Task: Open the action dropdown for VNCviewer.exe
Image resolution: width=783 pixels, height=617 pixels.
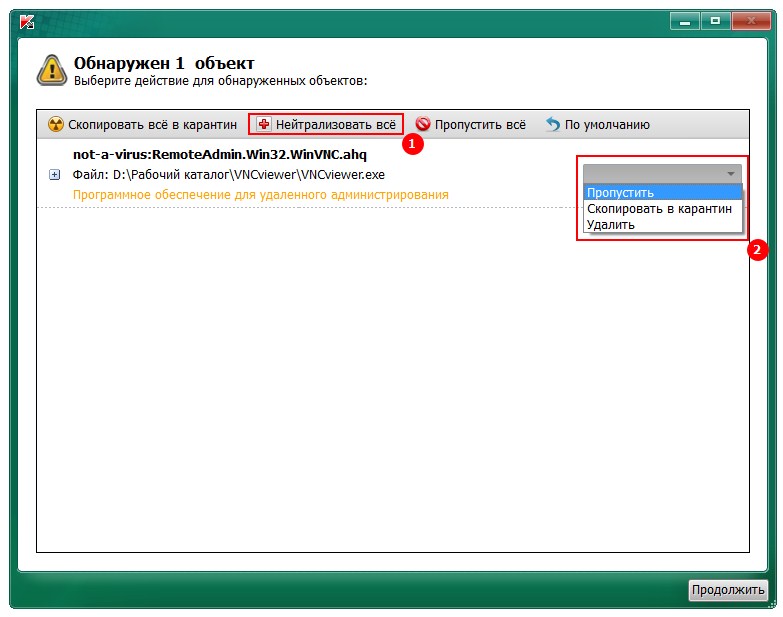Action: [662, 174]
